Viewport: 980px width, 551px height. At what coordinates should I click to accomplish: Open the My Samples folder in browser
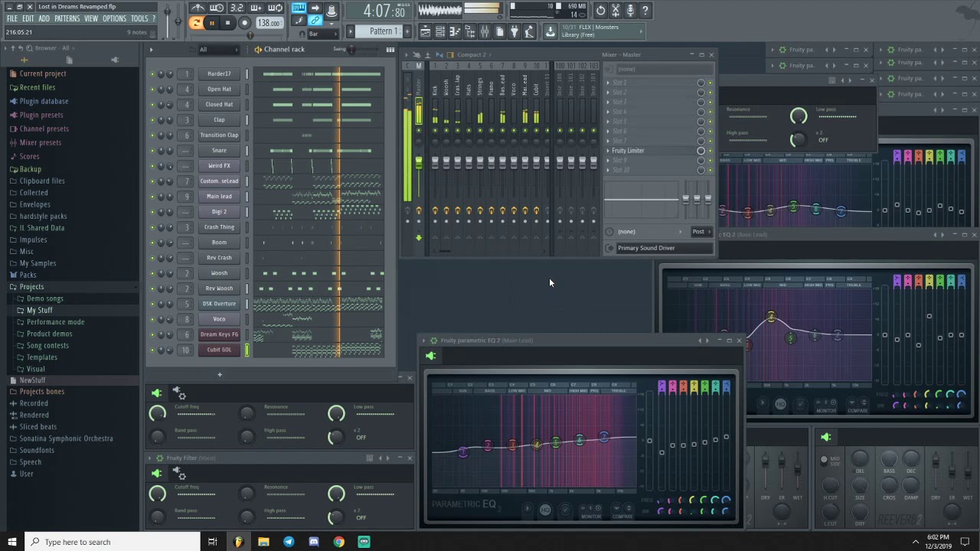[x=38, y=263]
